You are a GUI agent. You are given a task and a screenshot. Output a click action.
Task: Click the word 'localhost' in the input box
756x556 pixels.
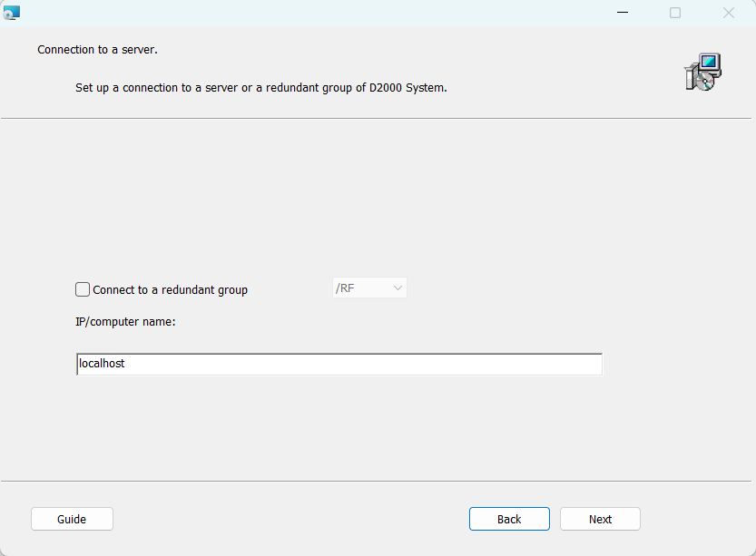102,364
